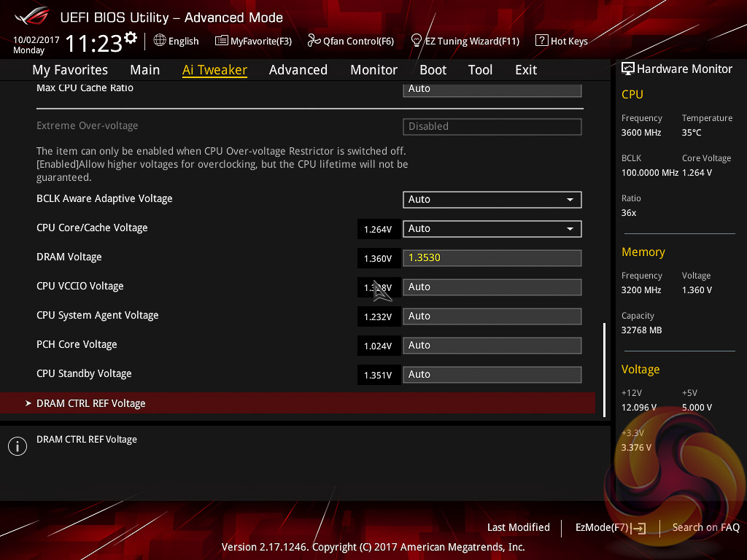Click the settings gear icon beside the clock

(131, 37)
